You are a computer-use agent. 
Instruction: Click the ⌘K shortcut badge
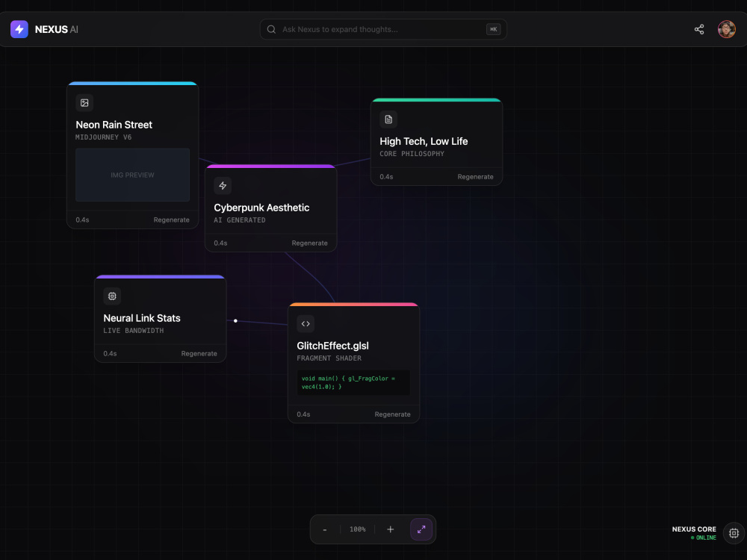pos(493,29)
